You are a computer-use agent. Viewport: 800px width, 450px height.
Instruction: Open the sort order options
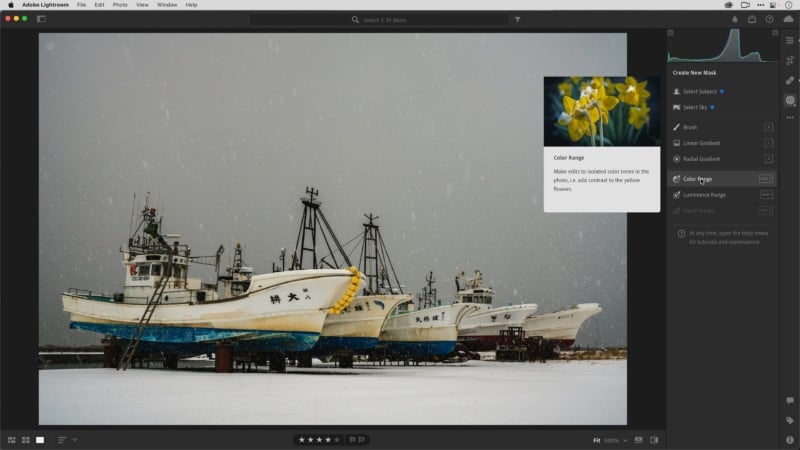62,440
